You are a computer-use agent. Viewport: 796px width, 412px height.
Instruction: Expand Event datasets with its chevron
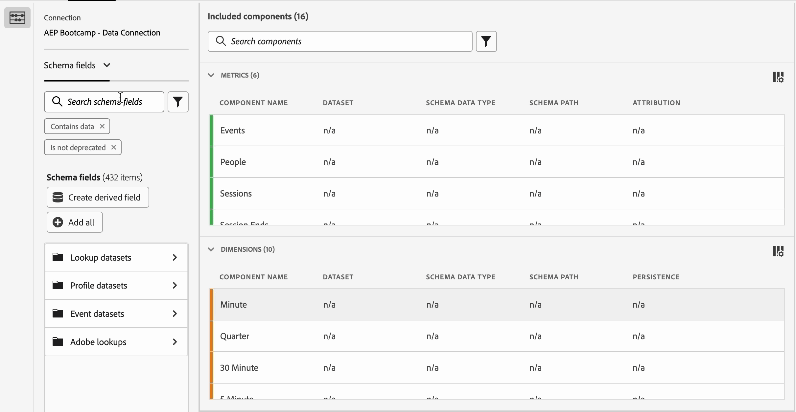tap(175, 314)
